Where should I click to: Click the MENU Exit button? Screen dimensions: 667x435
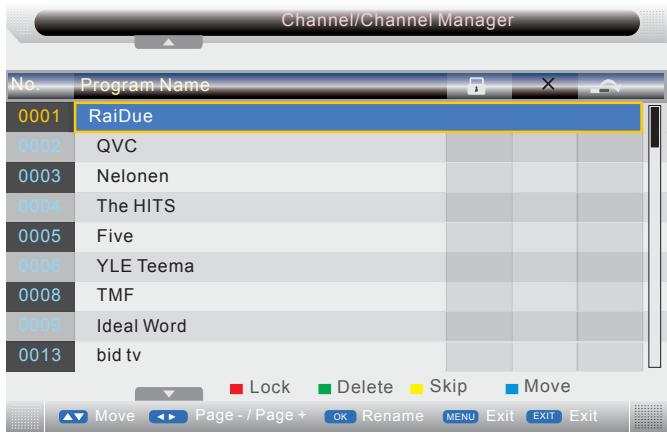[x=460, y=416]
